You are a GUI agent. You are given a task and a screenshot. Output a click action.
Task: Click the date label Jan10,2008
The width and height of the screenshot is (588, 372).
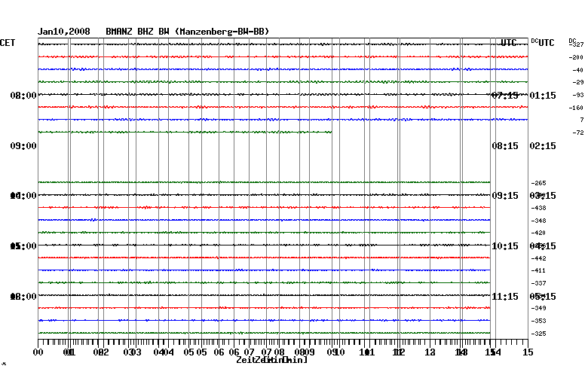click(64, 32)
